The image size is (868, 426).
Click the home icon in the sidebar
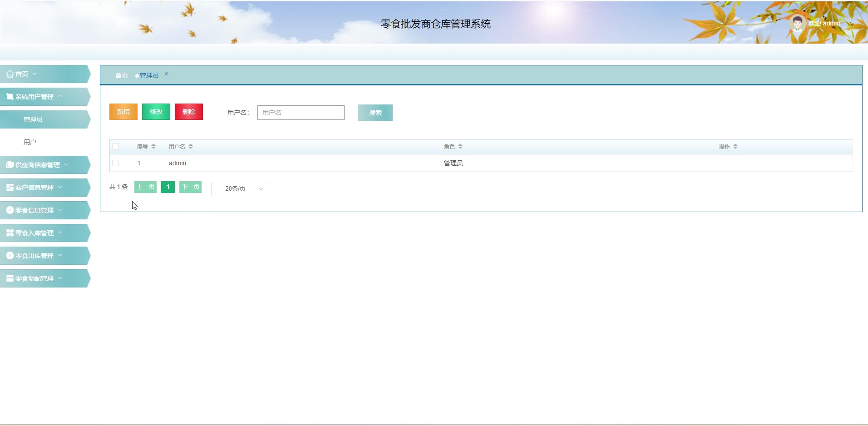(x=10, y=74)
